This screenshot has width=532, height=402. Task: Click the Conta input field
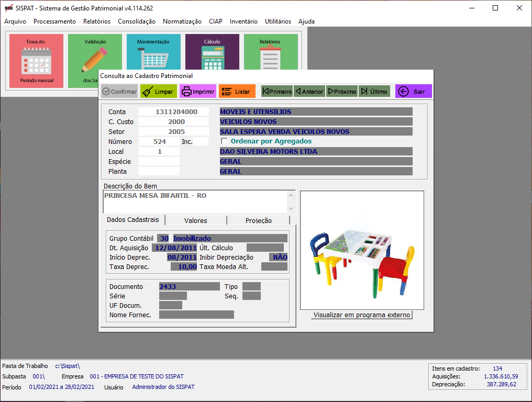point(174,111)
